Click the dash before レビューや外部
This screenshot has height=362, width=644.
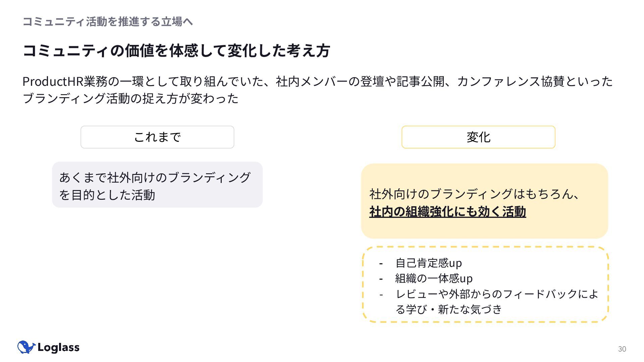(381, 295)
